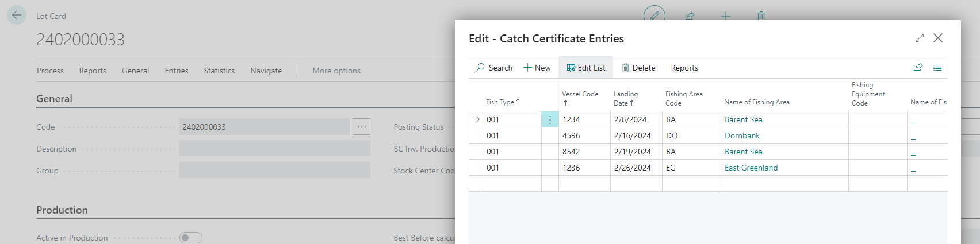Viewport: 980px width, 244px height.
Task: Expand the dialog to full screen
Action: (920, 38)
